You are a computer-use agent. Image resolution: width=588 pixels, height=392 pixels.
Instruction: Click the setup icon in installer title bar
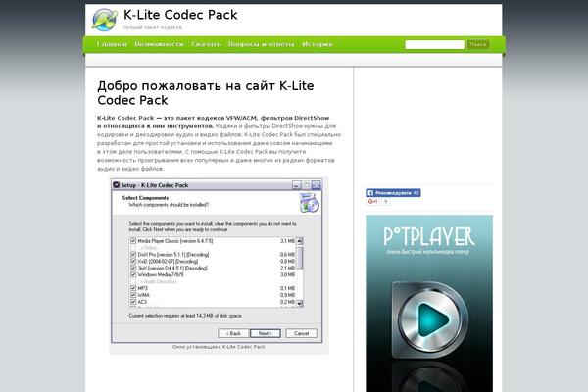pyautogui.click(x=117, y=185)
